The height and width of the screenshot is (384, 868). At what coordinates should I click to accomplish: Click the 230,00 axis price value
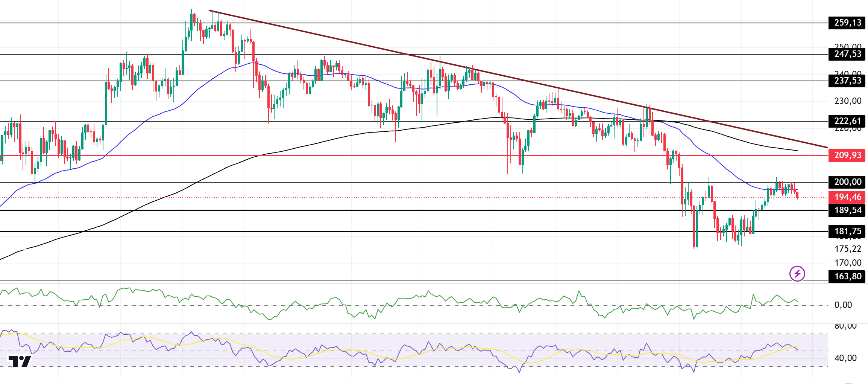[x=848, y=101]
